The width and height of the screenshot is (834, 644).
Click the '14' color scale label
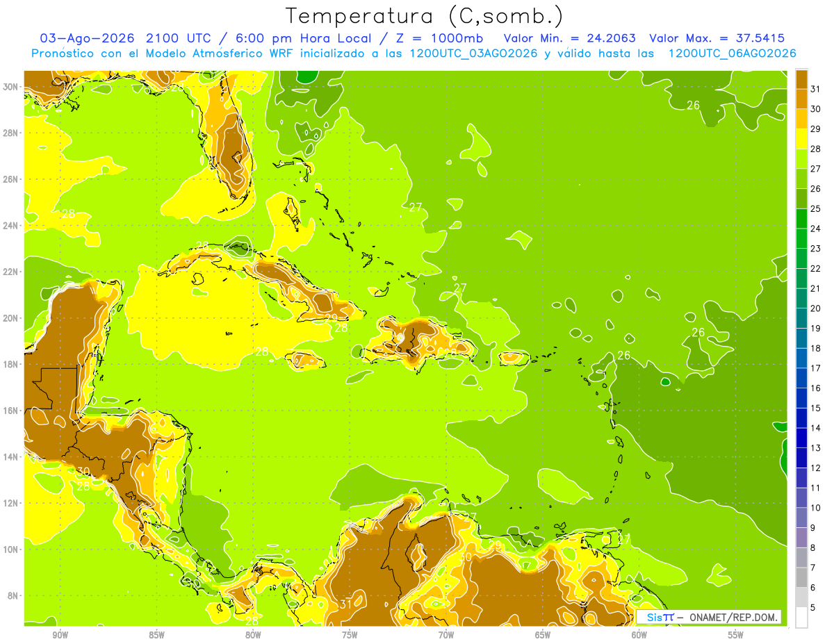point(815,428)
